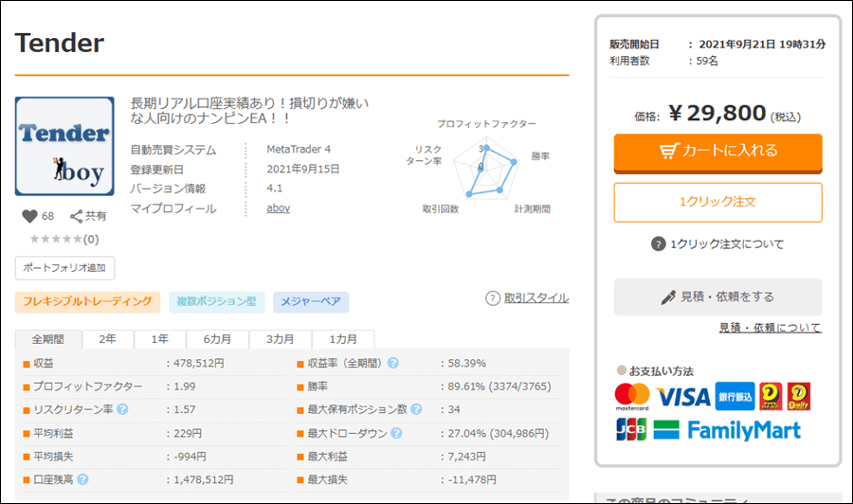
Task: Select the 2年 period tab
Action: click(x=108, y=339)
